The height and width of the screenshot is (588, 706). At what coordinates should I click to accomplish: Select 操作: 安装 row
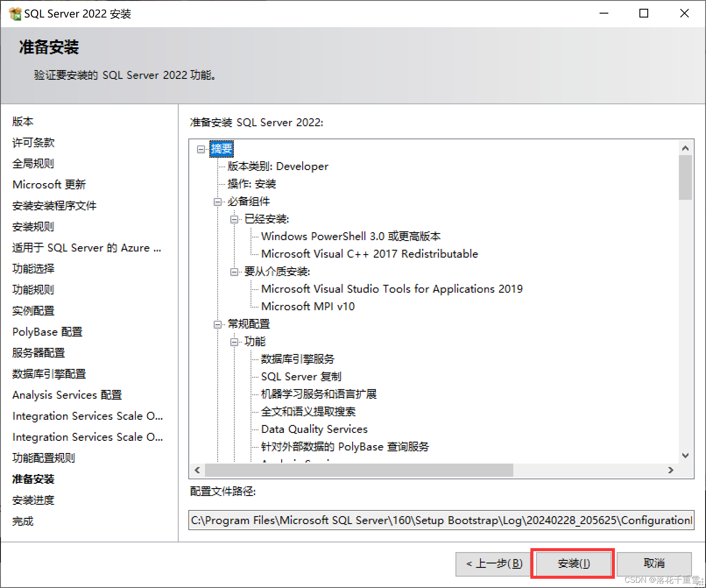[252, 184]
